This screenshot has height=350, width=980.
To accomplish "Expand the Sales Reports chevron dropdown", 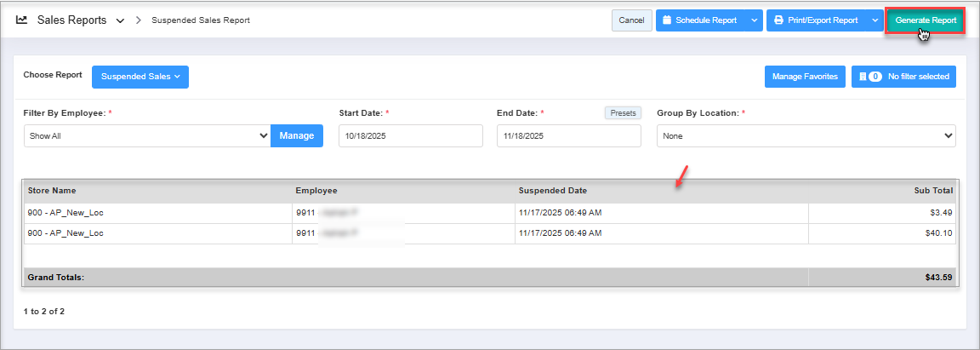I will pos(120,20).
